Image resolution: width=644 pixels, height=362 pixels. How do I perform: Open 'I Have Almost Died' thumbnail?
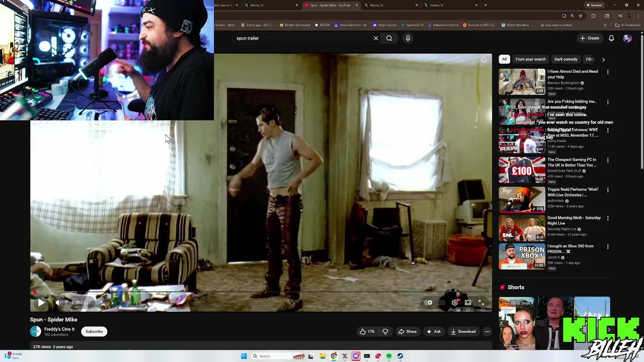click(522, 81)
